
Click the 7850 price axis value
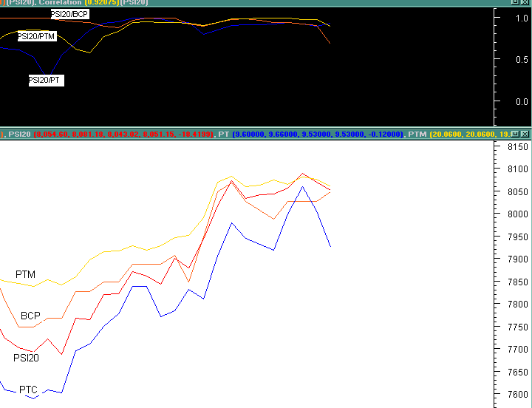pyautogui.click(x=518, y=282)
